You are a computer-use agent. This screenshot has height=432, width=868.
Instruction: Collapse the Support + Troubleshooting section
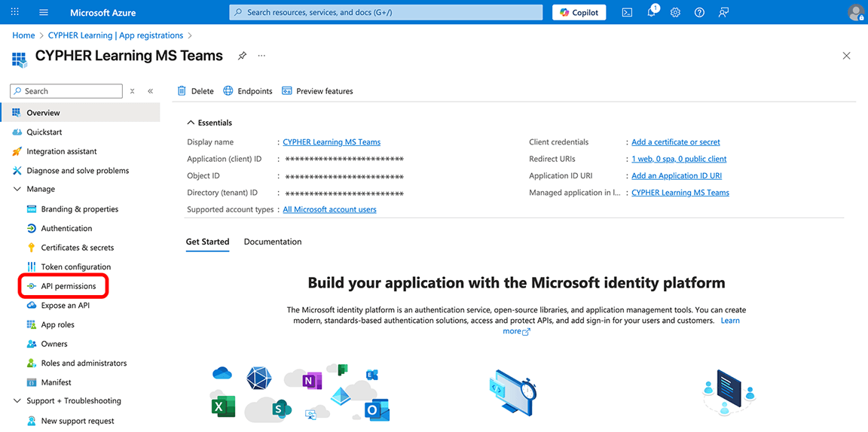tap(17, 401)
